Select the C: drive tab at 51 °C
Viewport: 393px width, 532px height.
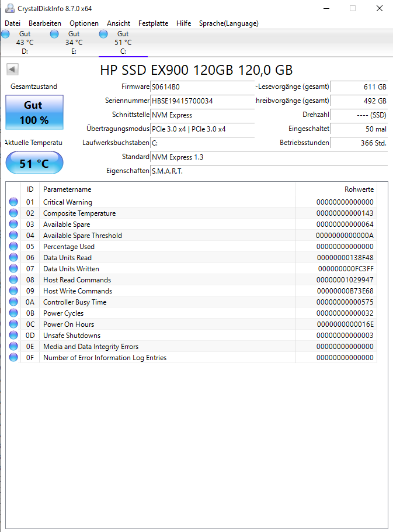coord(123,43)
